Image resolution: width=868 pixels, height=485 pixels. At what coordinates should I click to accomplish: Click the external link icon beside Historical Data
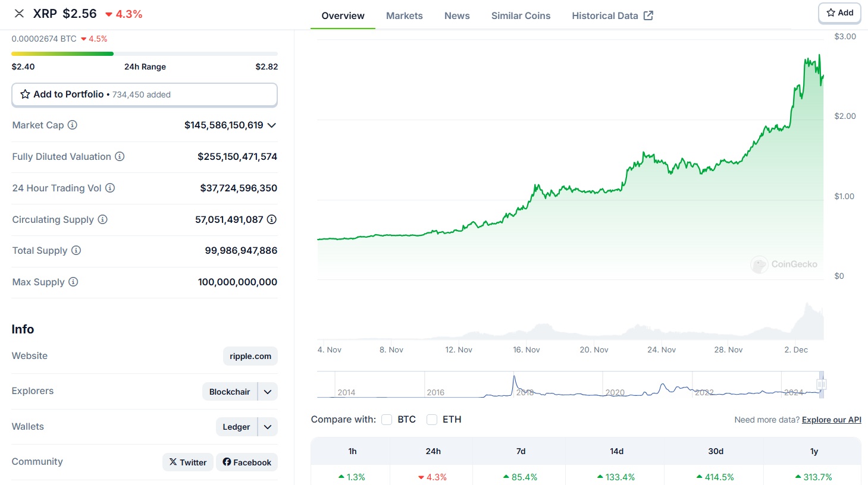[x=648, y=15]
